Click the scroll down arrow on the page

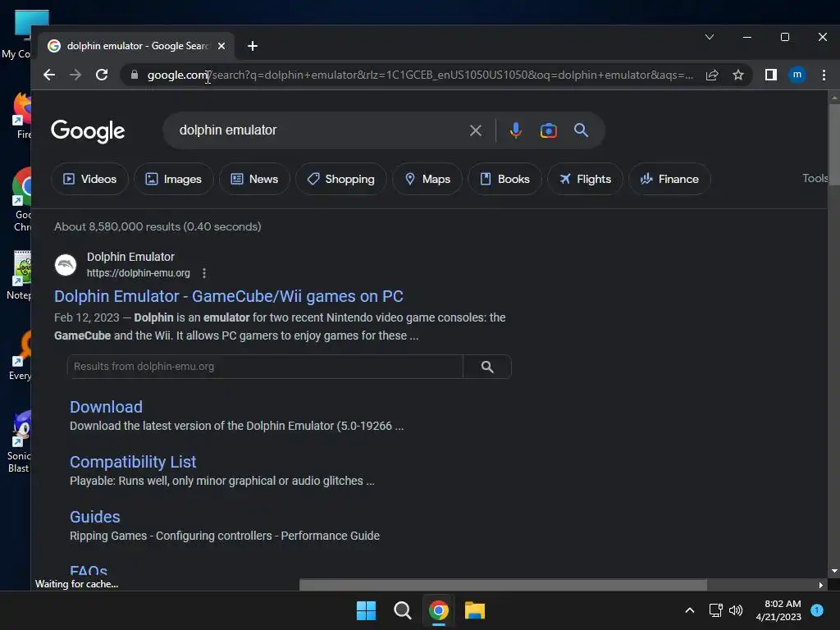[834, 571]
